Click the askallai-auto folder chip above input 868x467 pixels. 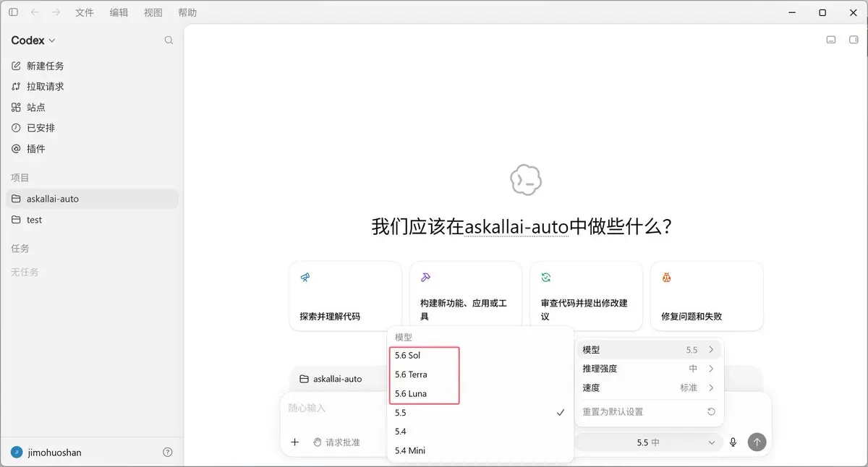331,379
